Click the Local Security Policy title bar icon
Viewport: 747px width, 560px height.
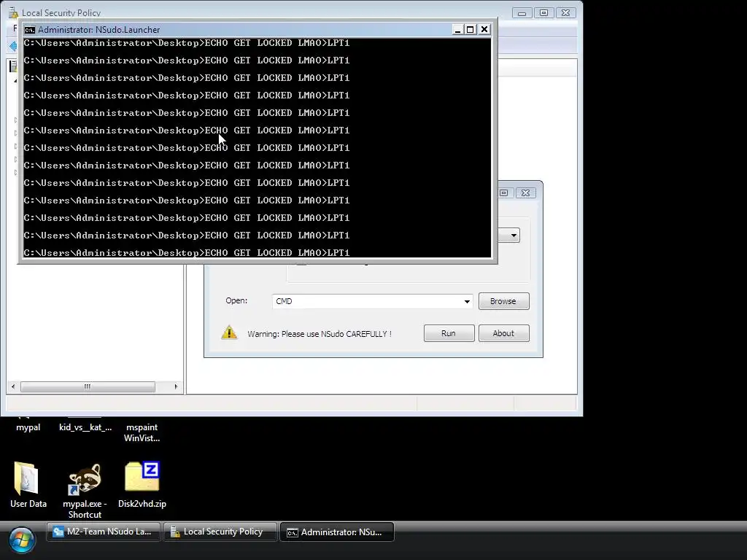pyautogui.click(x=13, y=13)
